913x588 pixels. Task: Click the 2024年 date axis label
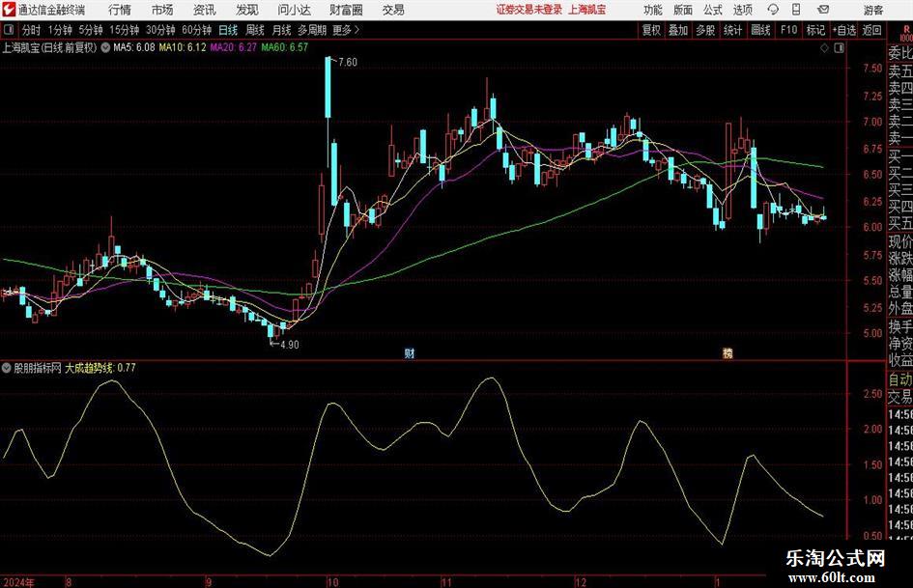[x=18, y=582]
